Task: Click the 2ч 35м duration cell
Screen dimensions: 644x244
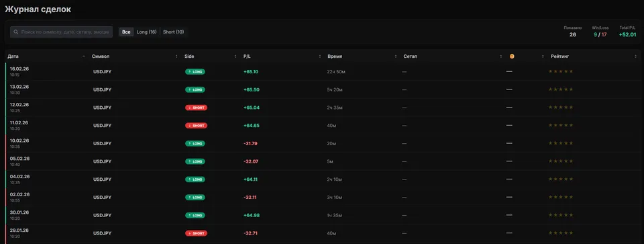Action: 335,108
